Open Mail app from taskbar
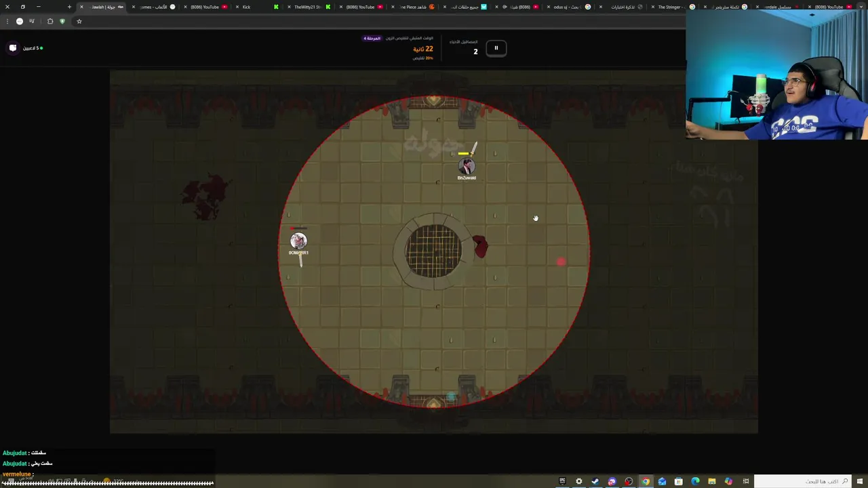Screen dimensions: 868x488 pos(662,481)
